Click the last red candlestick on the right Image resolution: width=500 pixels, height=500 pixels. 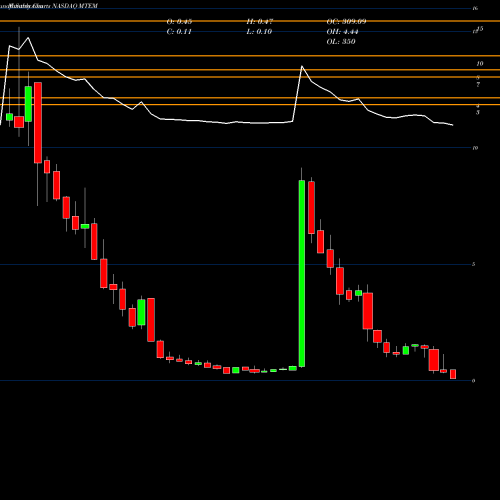coord(453,374)
